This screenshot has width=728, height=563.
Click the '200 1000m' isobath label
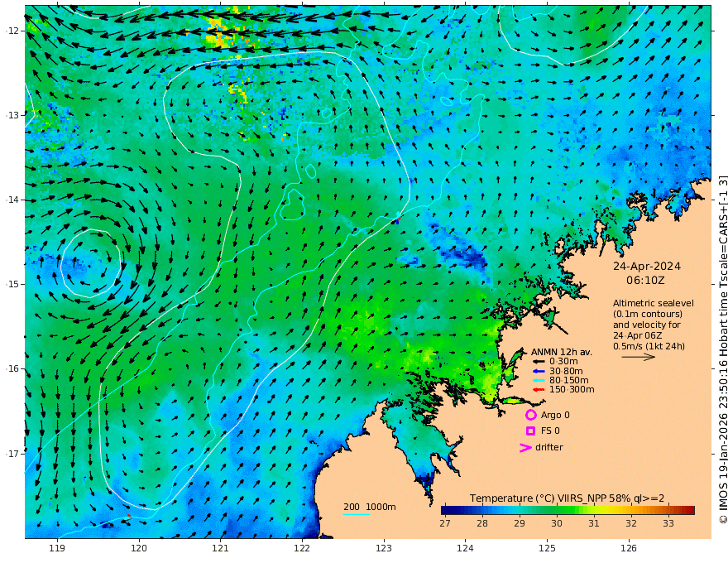pyautogui.click(x=370, y=507)
